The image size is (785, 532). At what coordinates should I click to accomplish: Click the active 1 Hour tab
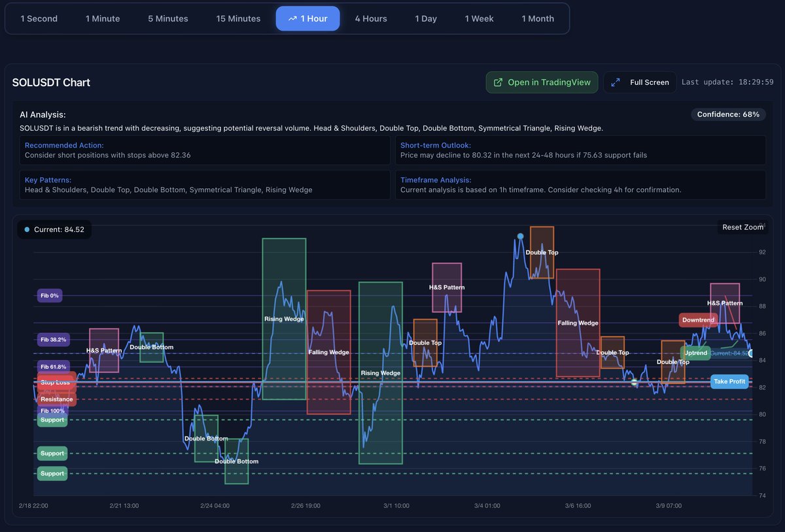tap(308, 18)
